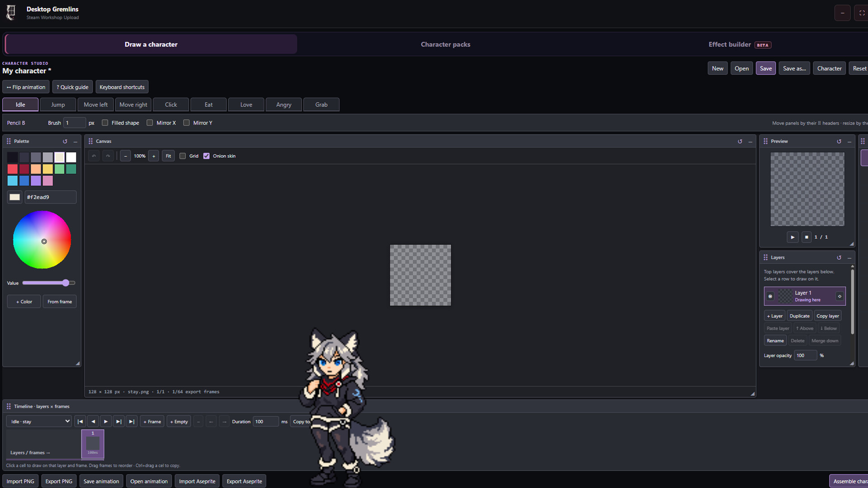Jump to last frame in timeline
868x488 pixels.
pos(132,422)
